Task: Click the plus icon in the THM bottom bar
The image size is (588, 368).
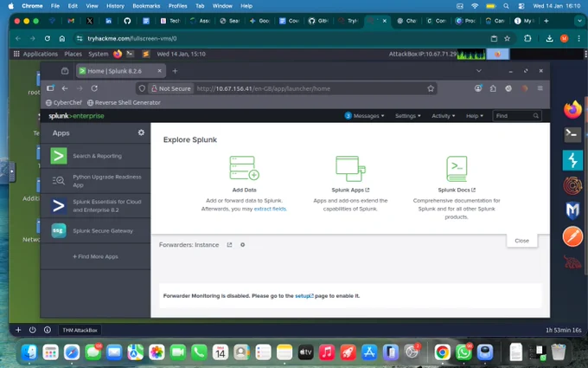Action: coord(18,330)
